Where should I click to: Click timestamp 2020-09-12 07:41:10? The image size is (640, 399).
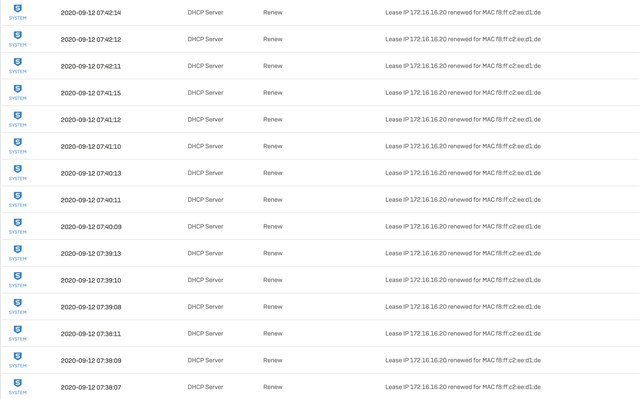pyautogui.click(x=91, y=146)
